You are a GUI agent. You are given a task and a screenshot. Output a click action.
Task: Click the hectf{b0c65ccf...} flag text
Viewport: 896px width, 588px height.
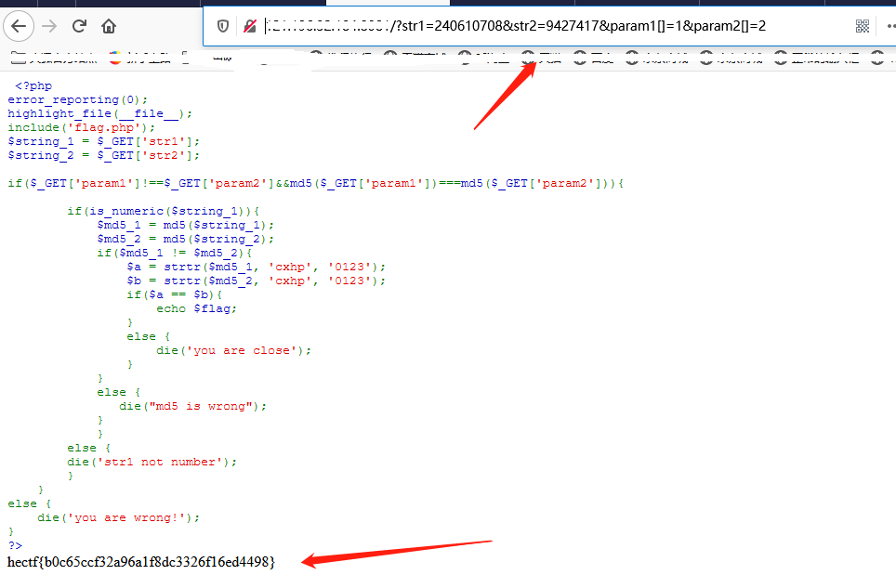pyautogui.click(x=141, y=562)
